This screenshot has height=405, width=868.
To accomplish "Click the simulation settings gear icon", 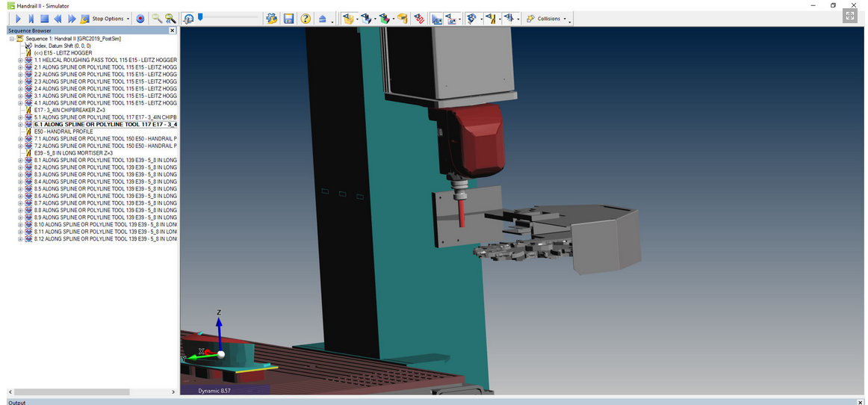I will click(x=272, y=19).
